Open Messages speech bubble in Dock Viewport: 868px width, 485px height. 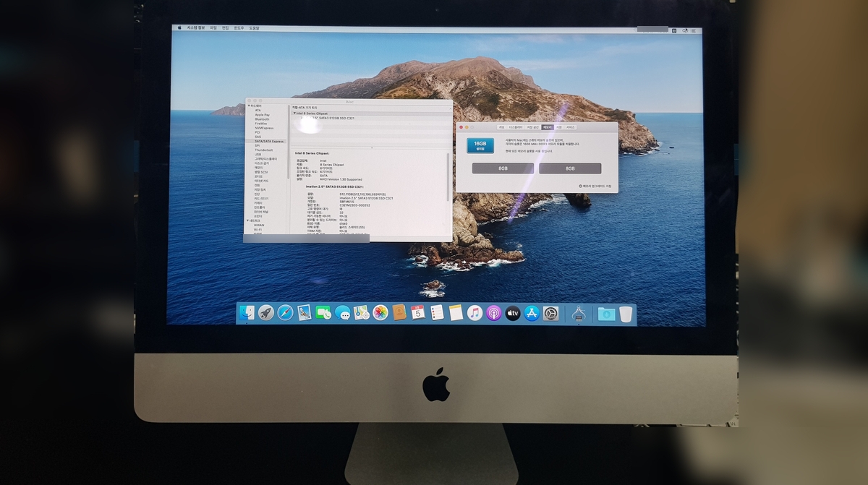[342, 313]
